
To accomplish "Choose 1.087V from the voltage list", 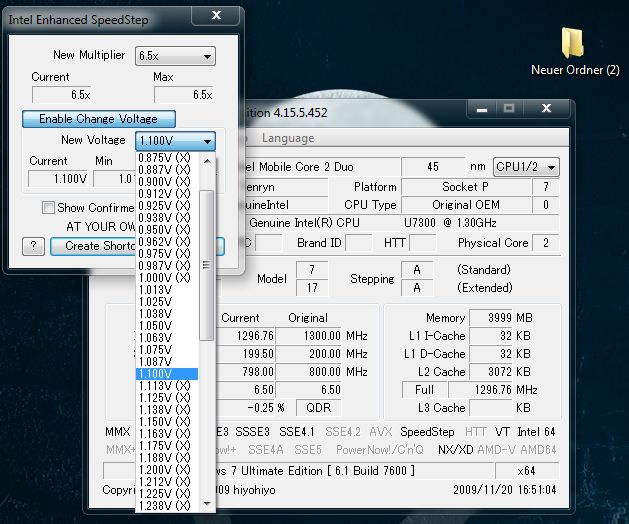I will click(167, 362).
